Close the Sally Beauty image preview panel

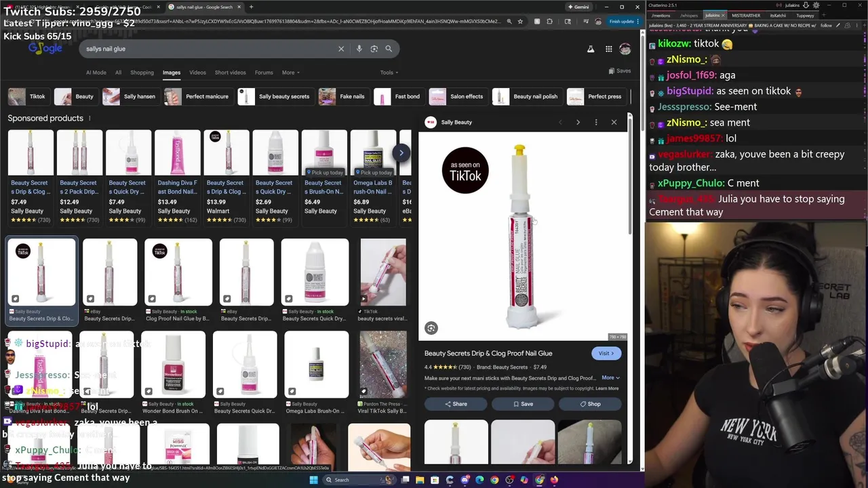click(614, 122)
